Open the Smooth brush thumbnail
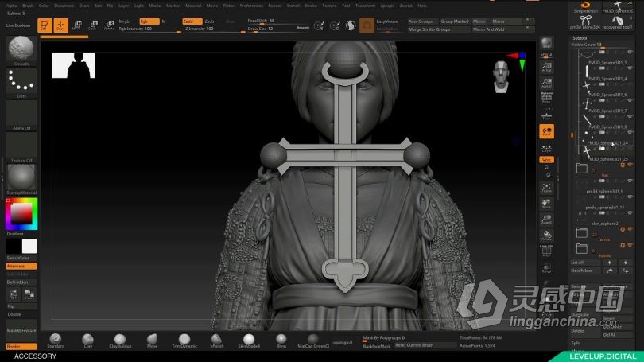The height and width of the screenshot is (362, 644). tap(21, 51)
